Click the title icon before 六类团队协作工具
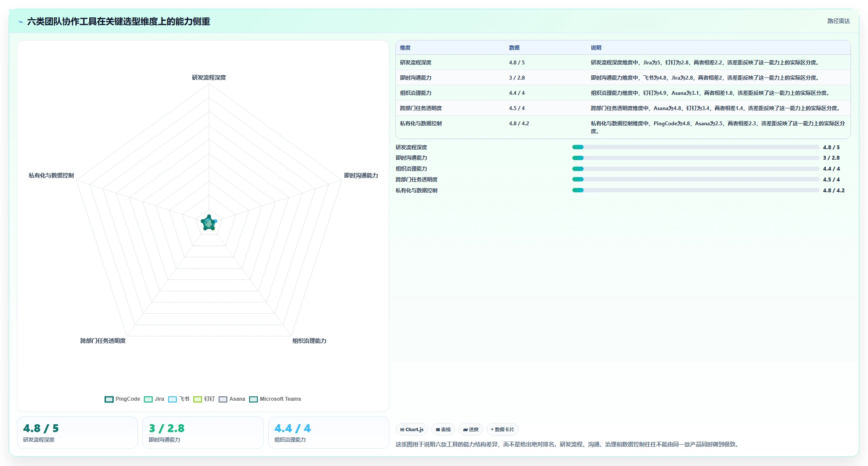Screen dimensions: 868x466 20,22
